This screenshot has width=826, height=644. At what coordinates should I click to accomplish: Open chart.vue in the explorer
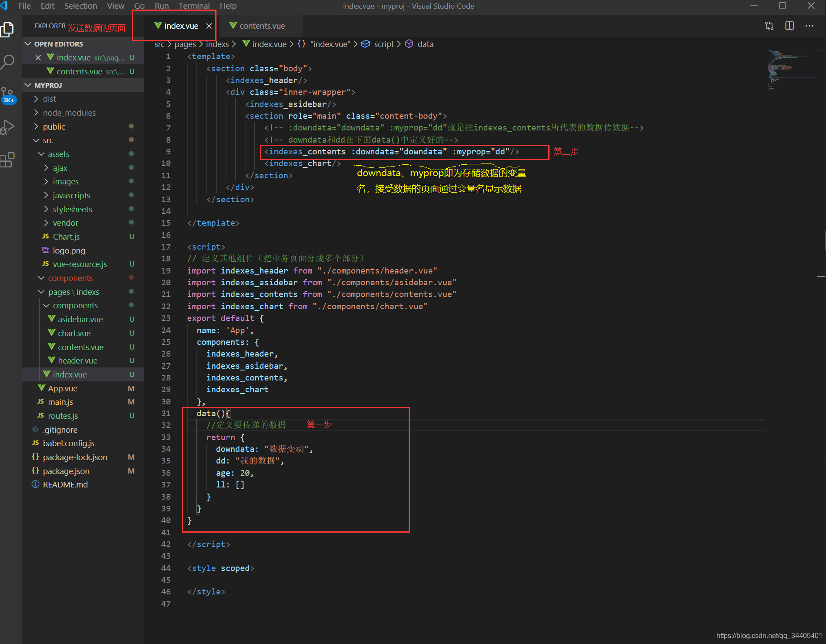click(x=74, y=333)
